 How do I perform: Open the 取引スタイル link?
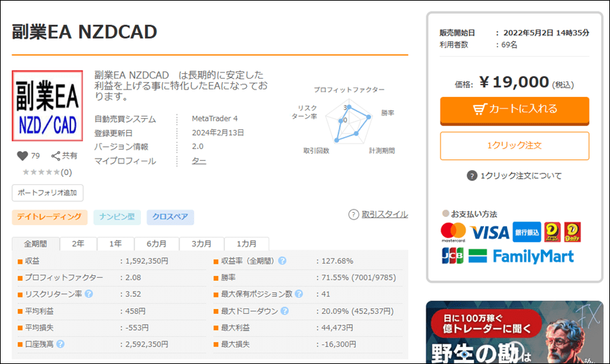384,214
